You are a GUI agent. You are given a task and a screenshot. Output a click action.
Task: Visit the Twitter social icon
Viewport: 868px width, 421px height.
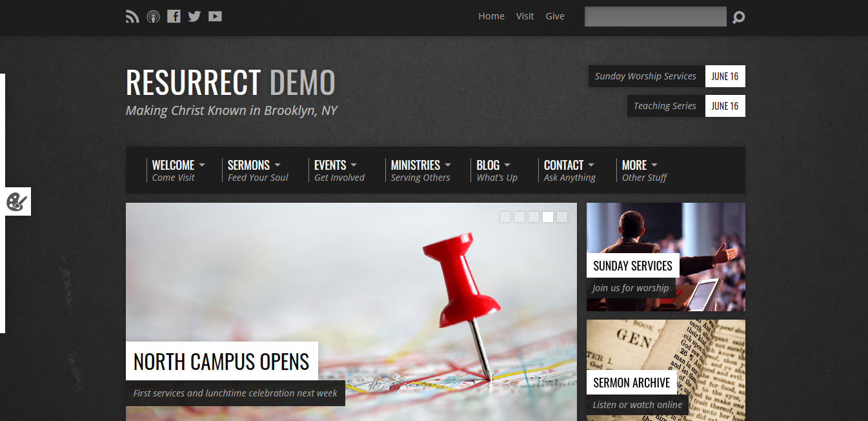[194, 17]
